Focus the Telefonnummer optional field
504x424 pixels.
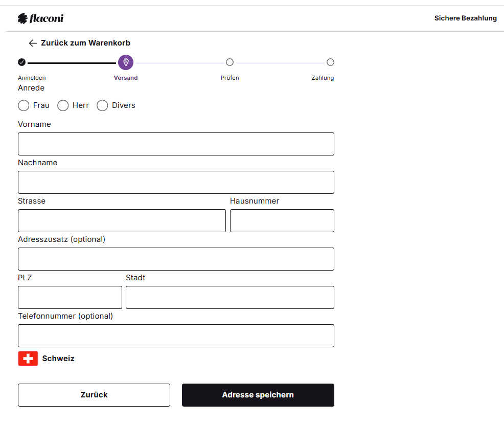(x=176, y=336)
